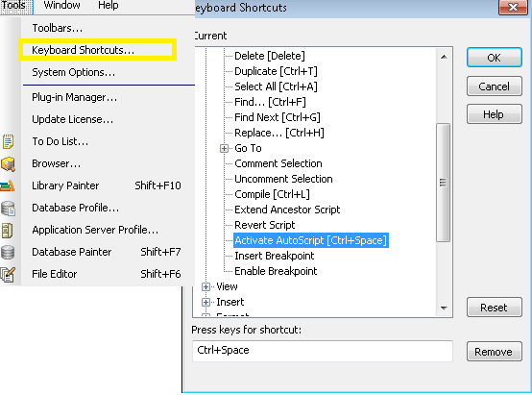Viewport: 532px width, 395px height.
Task: Click Cancel in Keyboard Shortcuts dialog
Action: (494, 86)
